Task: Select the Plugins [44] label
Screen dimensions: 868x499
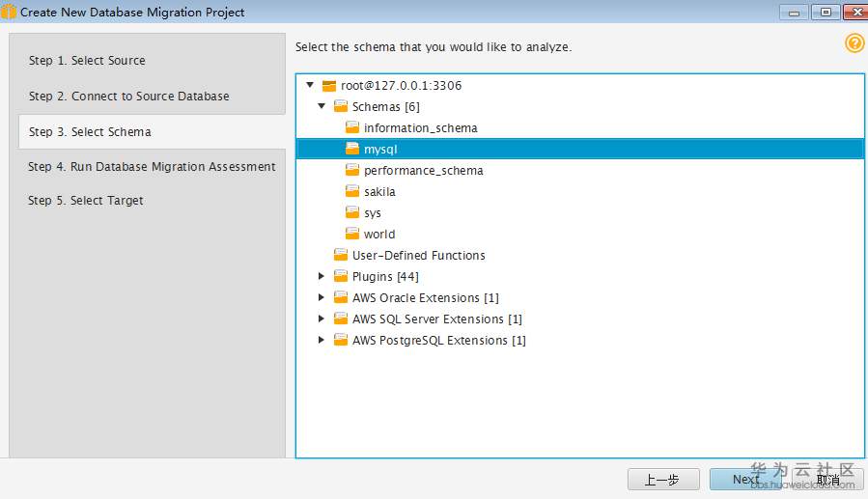Action: tap(386, 276)
